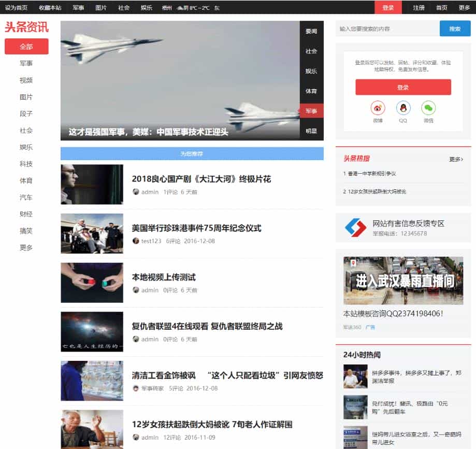This screenshot has width=476, height=449.
Task: Switch slider to 社会 tab
Action: pos(311,51)
